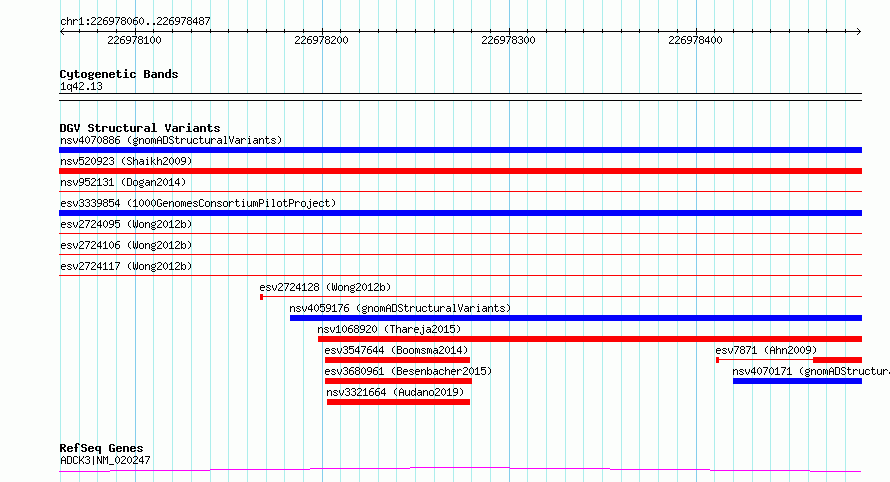Select the blue bar under nsv4059176
The height and width of the screenshot is (482, 890).
coord(576,318)
